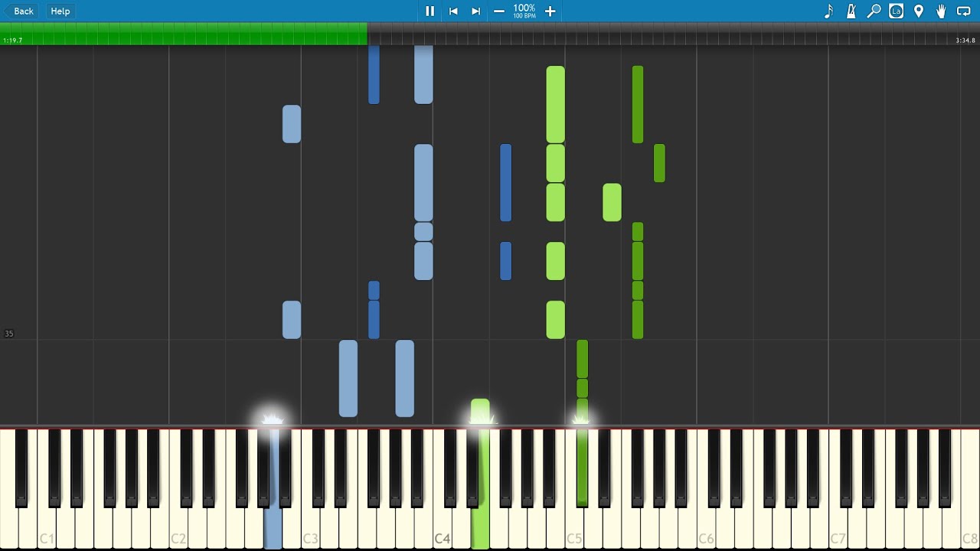
Task: Play the C2 piano key
Action: (x=178, y=528)
